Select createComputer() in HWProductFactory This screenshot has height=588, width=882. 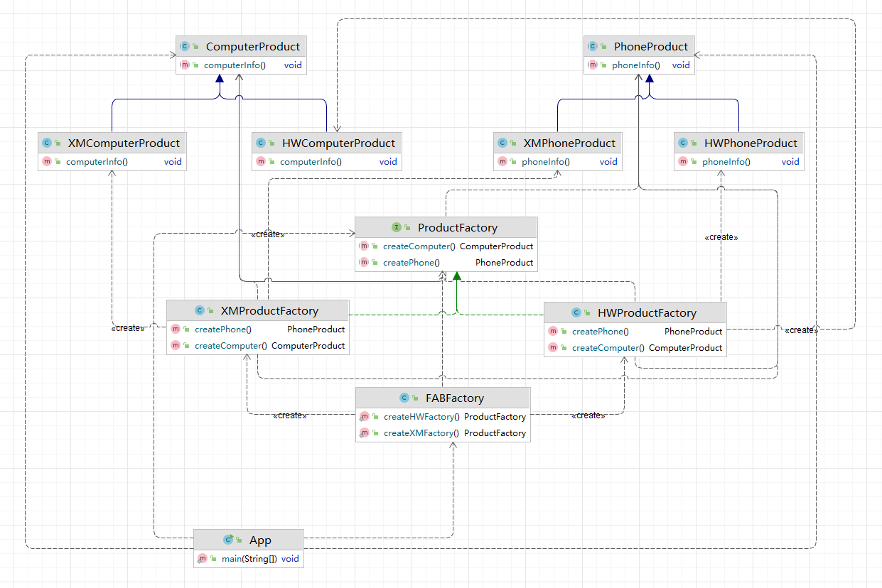[x=608, y=347]
